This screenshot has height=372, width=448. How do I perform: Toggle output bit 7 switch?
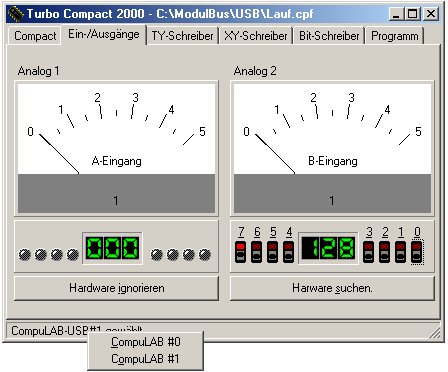point(241,252)
